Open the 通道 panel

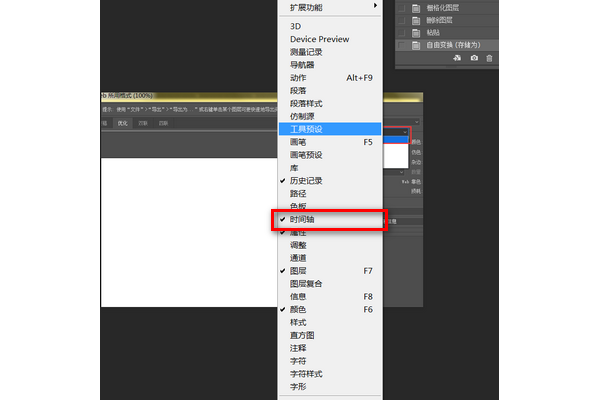(x=330, y=258)
